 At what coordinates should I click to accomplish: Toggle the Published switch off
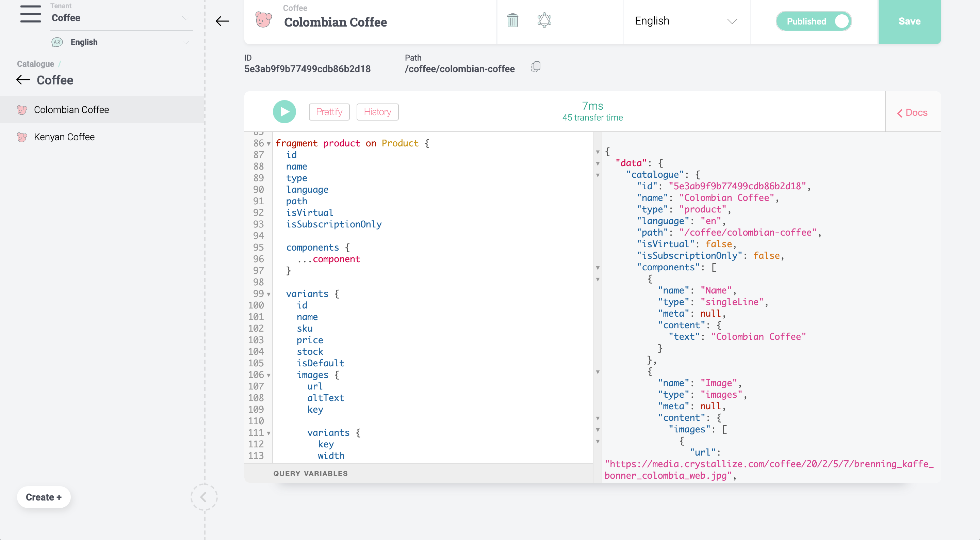tap(813, 21)
